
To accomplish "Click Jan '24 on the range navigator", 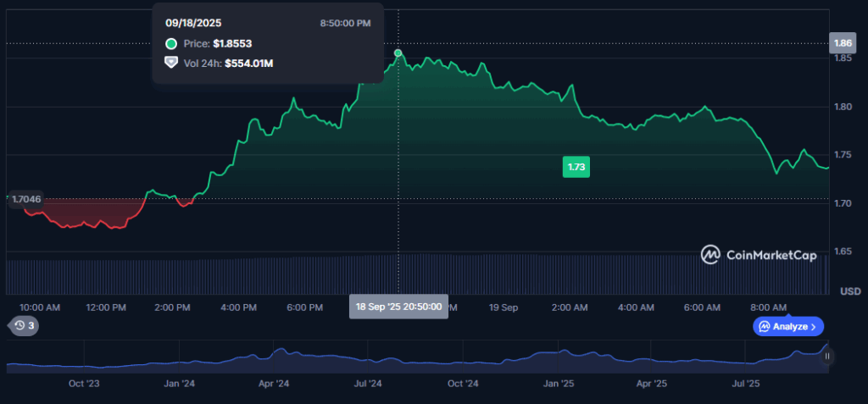I will tap(180, 384).
